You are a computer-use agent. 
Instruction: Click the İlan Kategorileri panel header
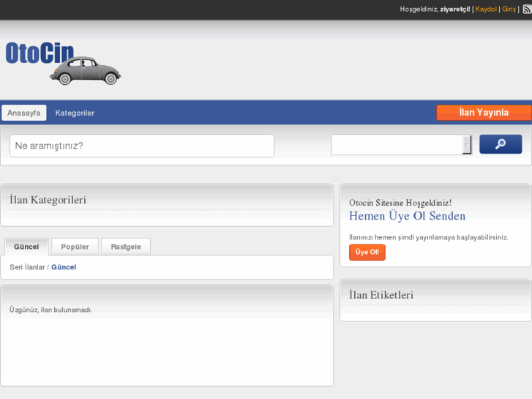click(x=48, y=200)
